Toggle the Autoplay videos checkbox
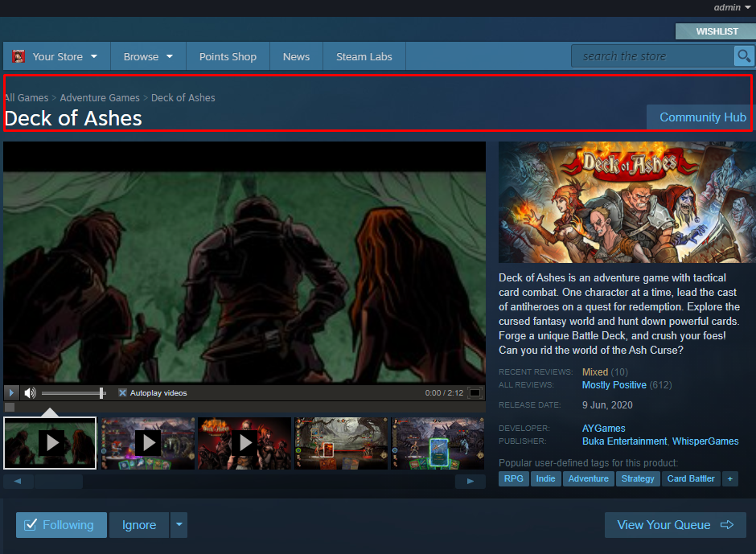Screen dimensions: 756x554 click(123, 393)
